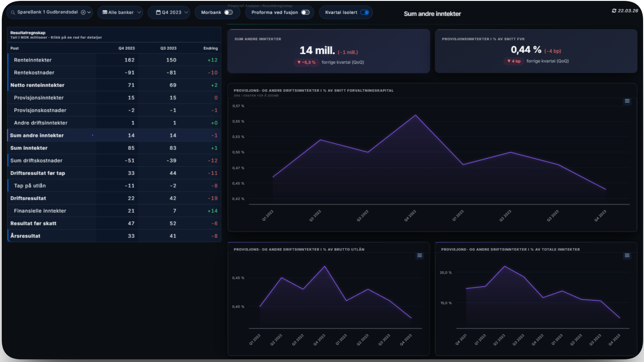The height and width of the screenshot is (362, 644).
Task: Open the menu of the brutto utlån chart
Action: 420,255
